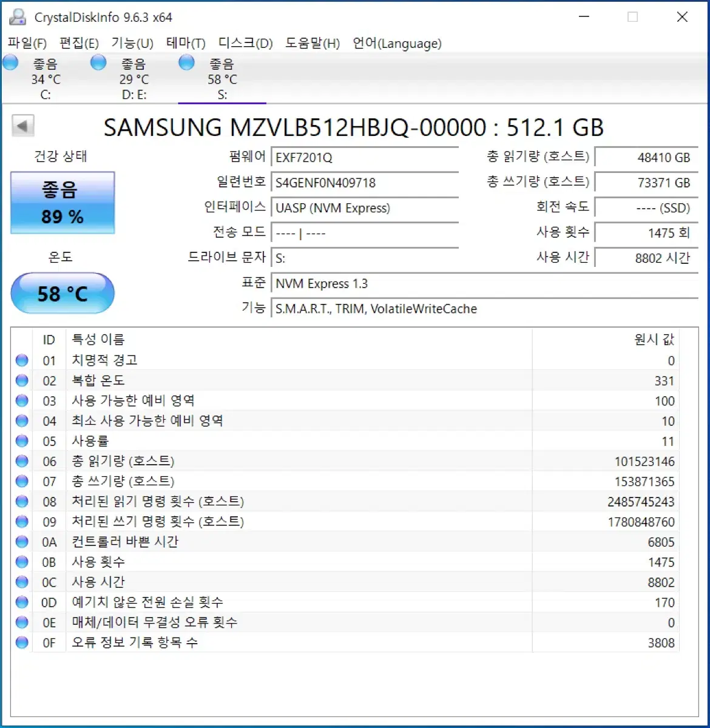Click the health indicator icon for drive S:
The height and width of the screenshot is (728, 710).
(186, 62)
